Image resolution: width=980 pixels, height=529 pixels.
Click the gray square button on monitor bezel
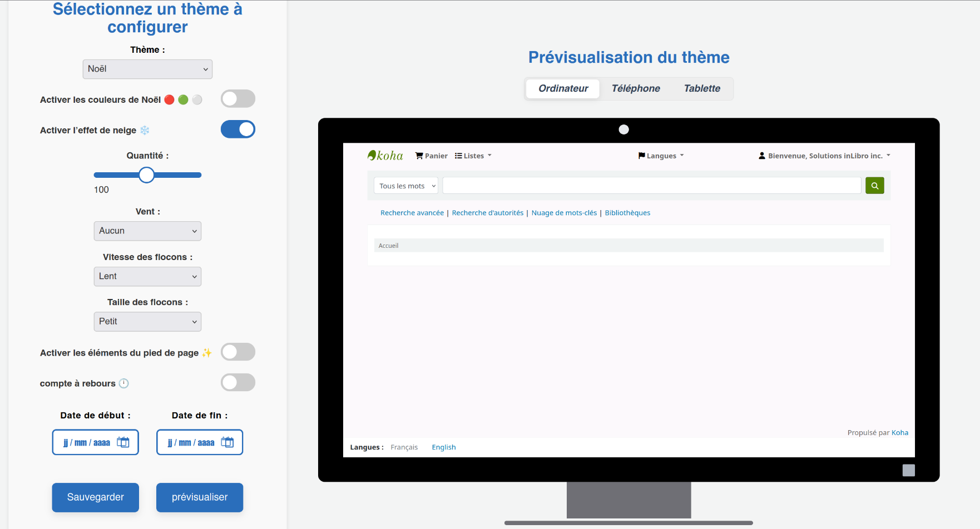[908, 470]
